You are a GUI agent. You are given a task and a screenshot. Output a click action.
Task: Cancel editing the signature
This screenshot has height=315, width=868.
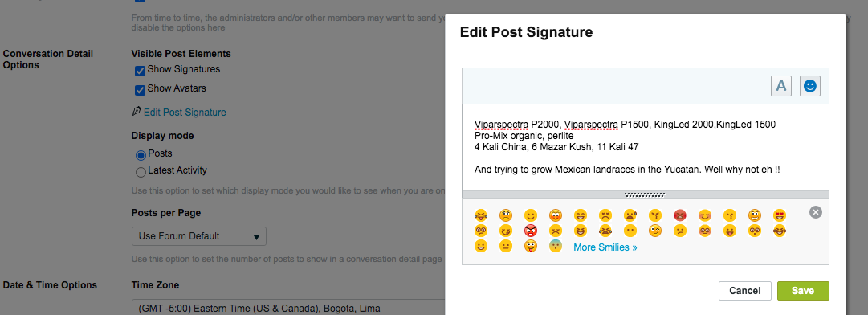tap(744, 291)
